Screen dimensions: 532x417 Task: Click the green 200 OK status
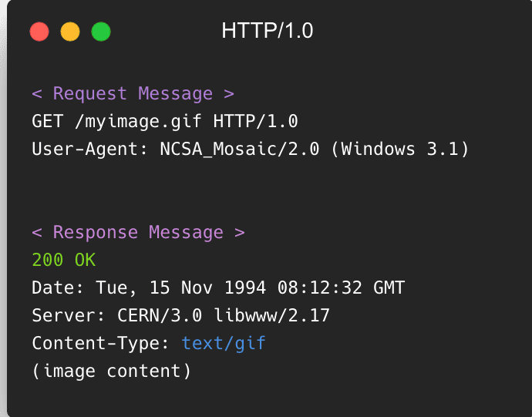point(64,260)
